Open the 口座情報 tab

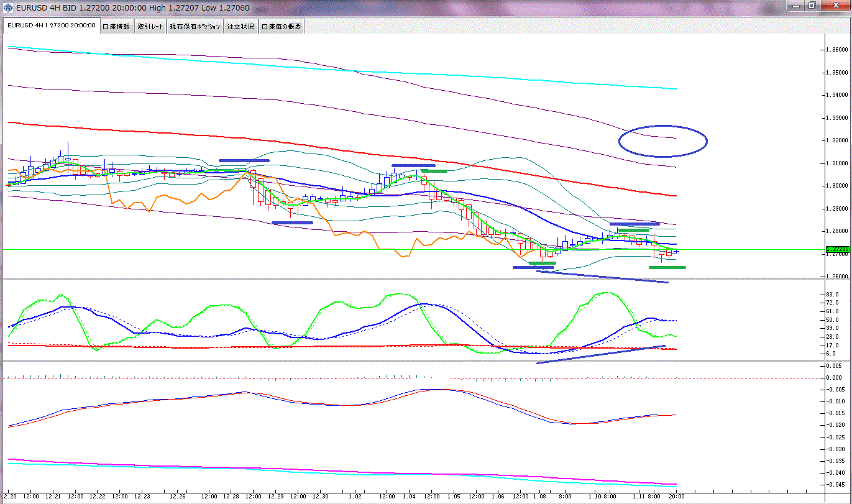117,27
